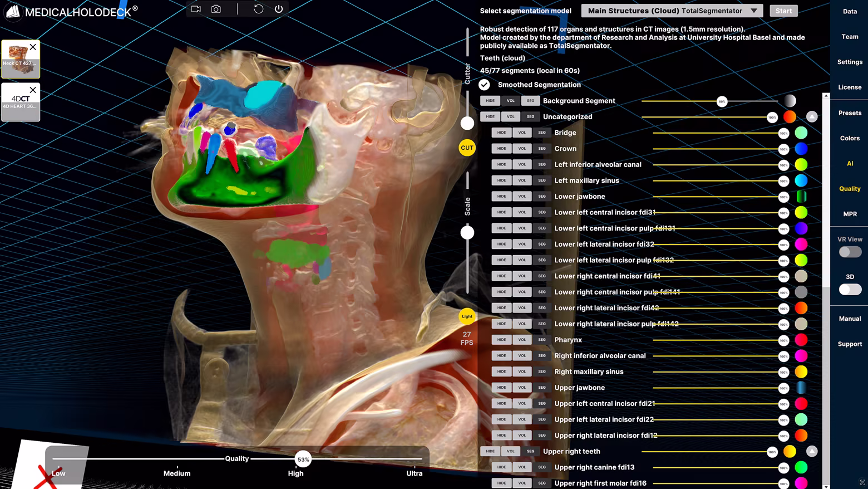Click HIDE for the Pharynx segment
Image resolution: width=868 pixels, height=489 pixels.
point(501,340)
